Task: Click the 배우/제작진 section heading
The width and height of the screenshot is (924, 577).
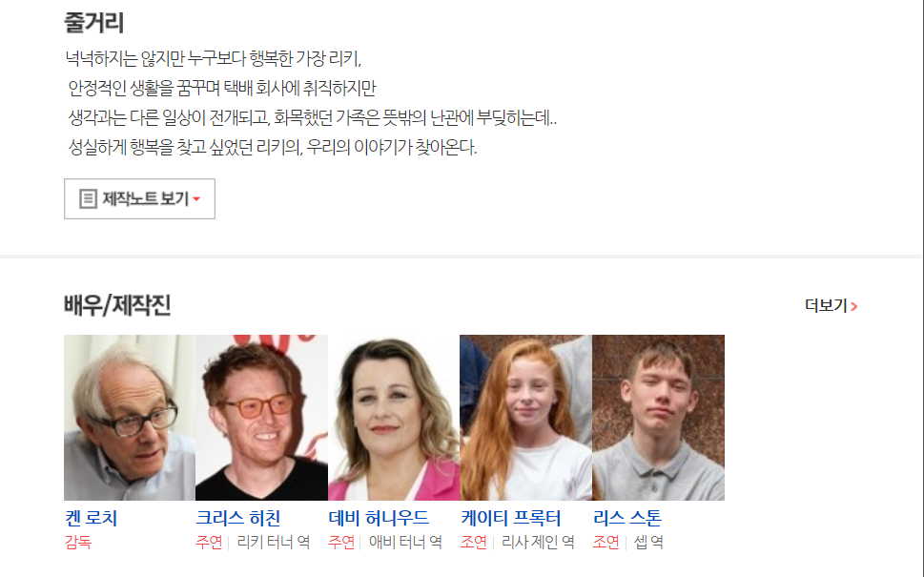Action: coord(117,305)
